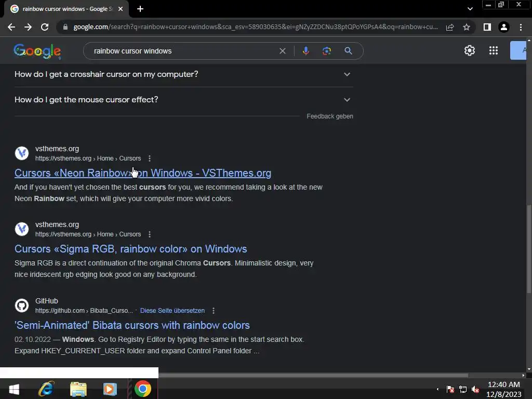Click the Google logo
This screenshot has width=532, height=399.
click(x=37, y=51)
